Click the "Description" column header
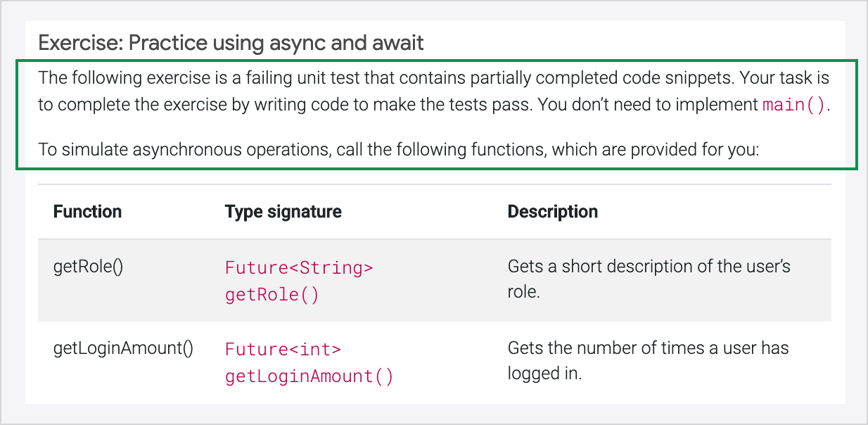Screen dimensions: 868x425 552,212
